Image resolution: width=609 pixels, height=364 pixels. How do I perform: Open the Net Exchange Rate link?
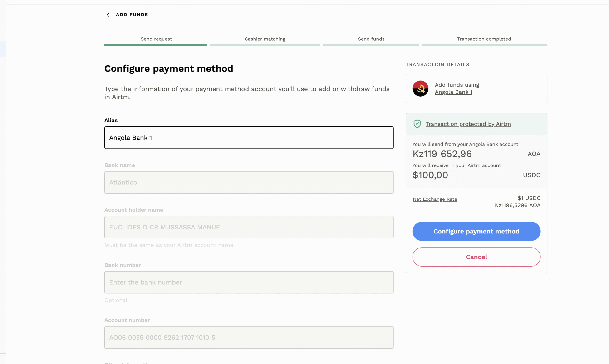coord(435,199)
